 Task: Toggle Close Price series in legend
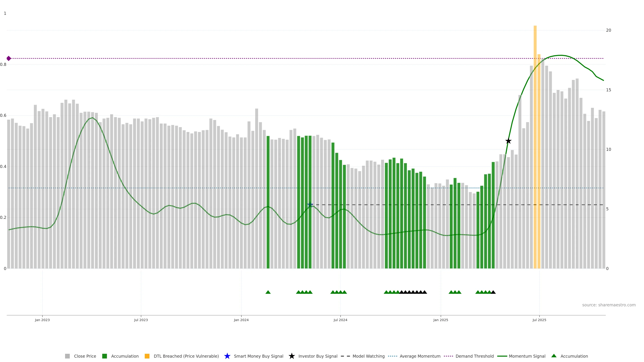click(x=85, y=356)
